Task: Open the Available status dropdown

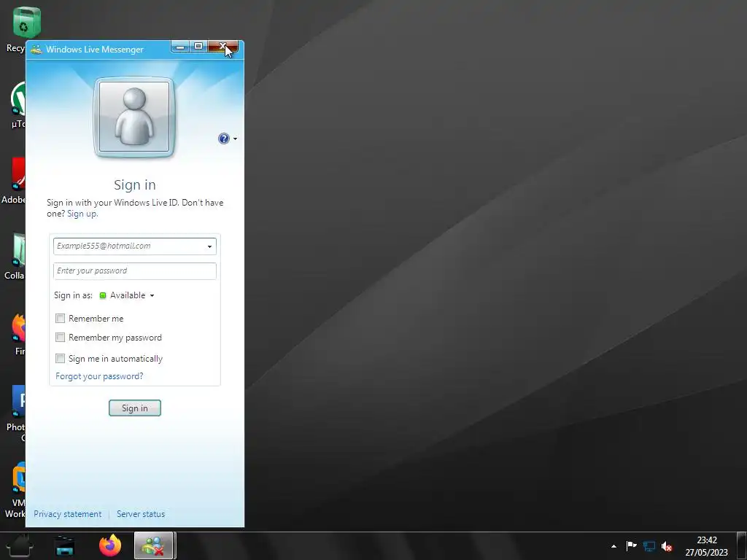Action: click(127, 295)
